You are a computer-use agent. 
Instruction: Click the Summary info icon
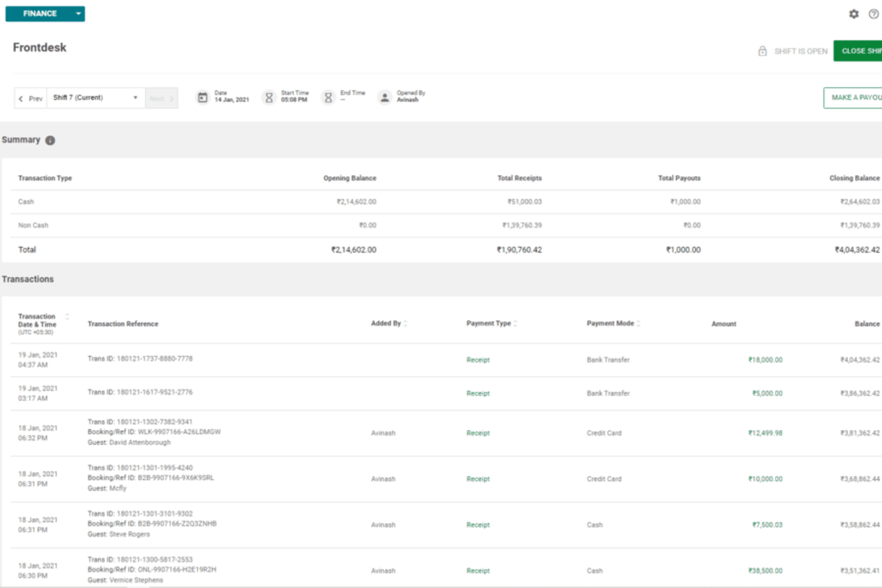pyautogui.click(x=50, y=140)
